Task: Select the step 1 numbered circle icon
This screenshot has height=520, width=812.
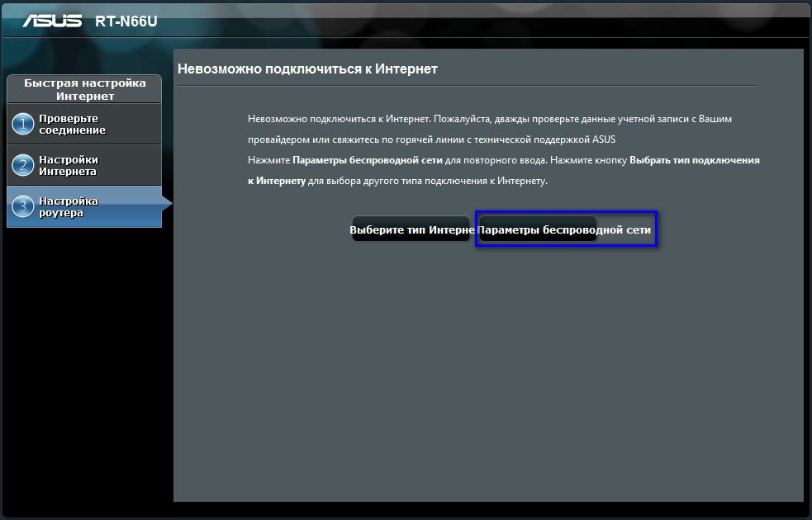Action: [x=23, y=124]
